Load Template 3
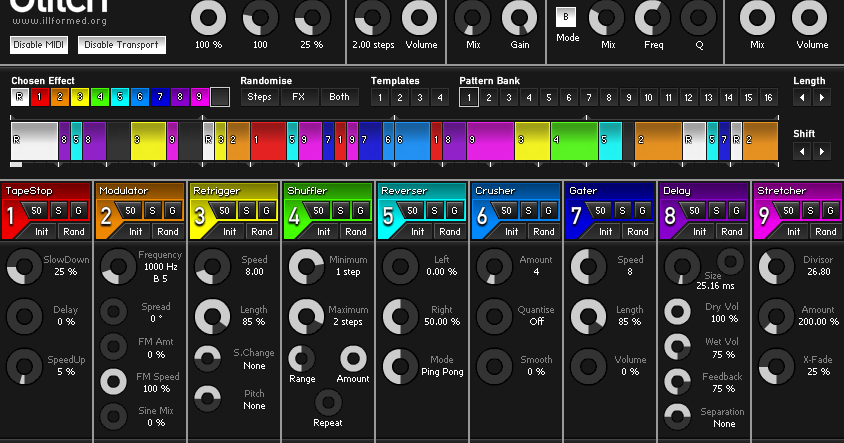The image size is (844, 443). [x=420, y=97]
